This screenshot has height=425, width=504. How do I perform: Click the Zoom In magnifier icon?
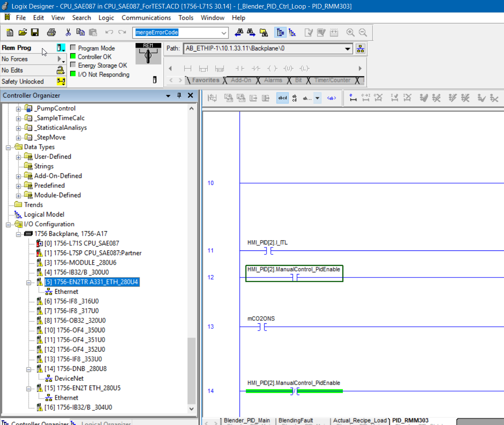[351, 33]
